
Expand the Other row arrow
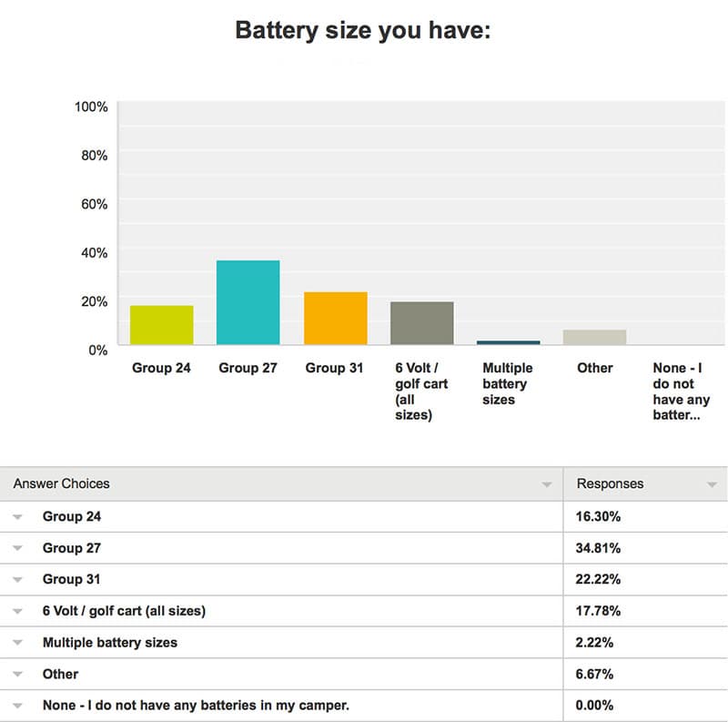pos(17,674)
